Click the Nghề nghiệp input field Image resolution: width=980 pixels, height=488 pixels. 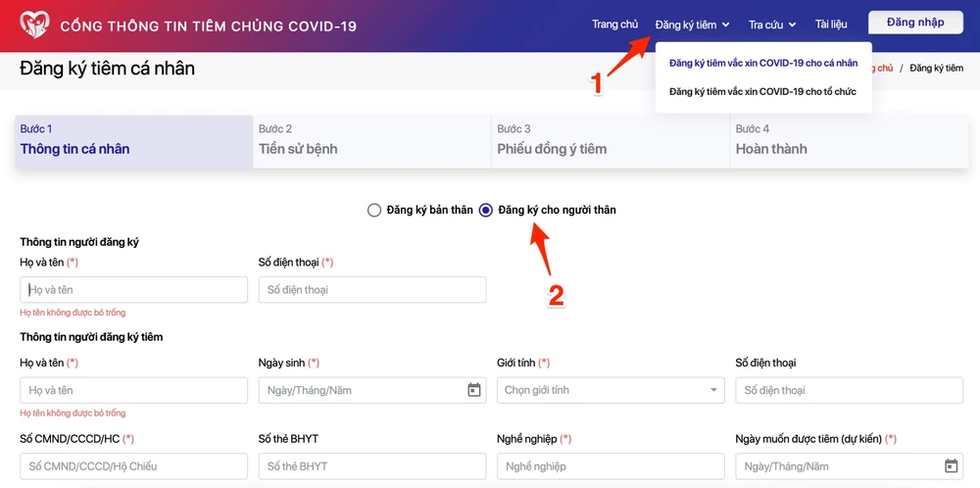point(610,466)
